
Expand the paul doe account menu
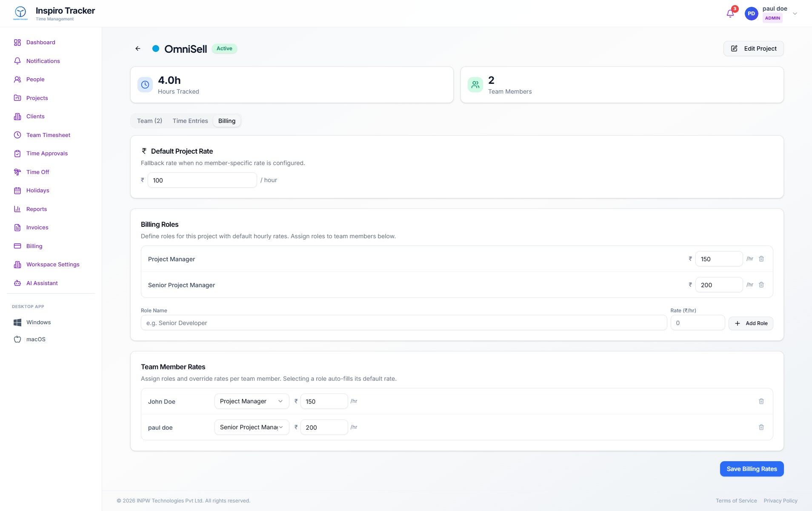click(x=795, y=13)
